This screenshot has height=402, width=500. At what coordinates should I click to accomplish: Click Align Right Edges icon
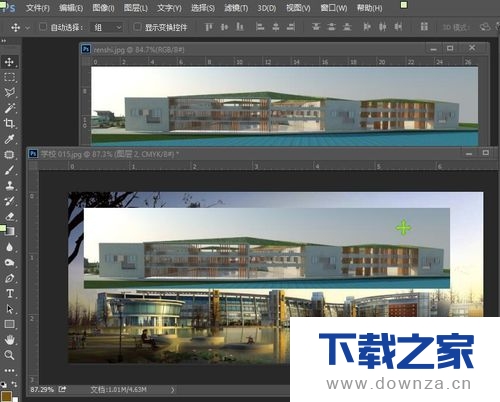point(291,27)
